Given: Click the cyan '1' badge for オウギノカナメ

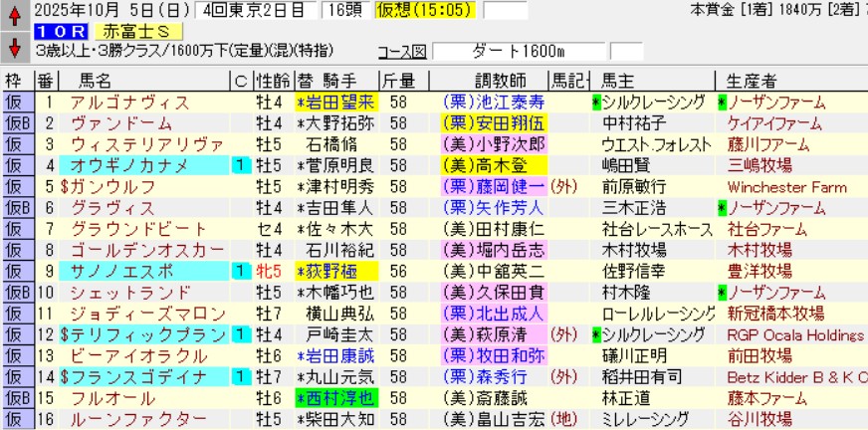Looking at the screenshot, I should [x=239, y=165].
